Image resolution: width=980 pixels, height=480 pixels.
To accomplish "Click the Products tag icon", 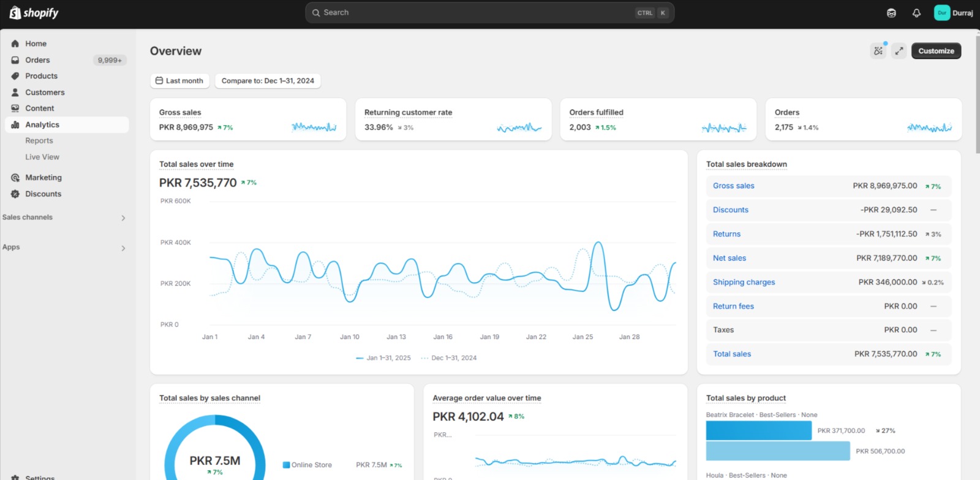I will [15, 76].
